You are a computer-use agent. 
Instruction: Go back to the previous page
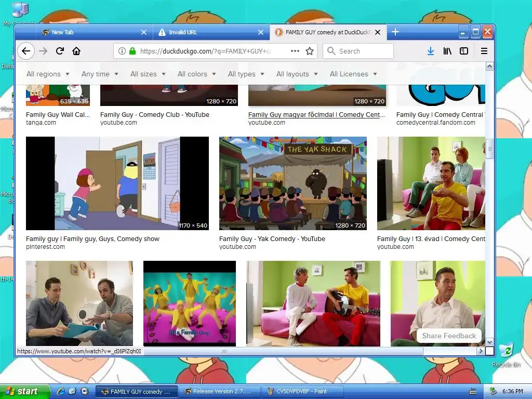26,51
